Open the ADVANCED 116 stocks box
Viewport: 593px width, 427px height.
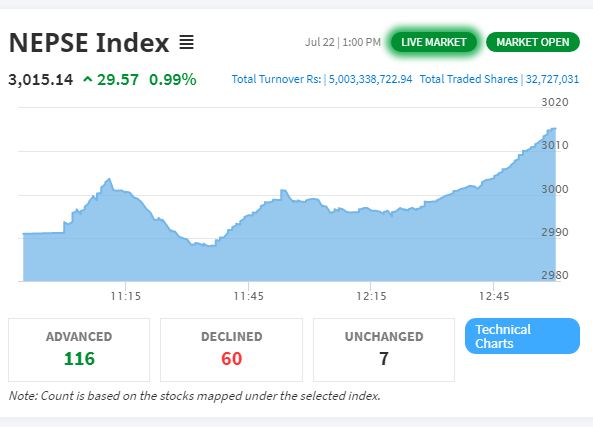point(79,350)
